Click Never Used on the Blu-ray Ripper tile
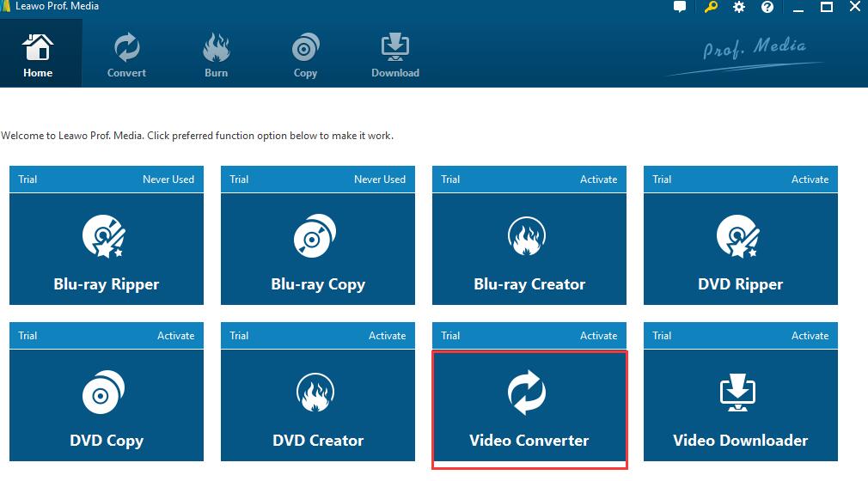 [168, 180]
